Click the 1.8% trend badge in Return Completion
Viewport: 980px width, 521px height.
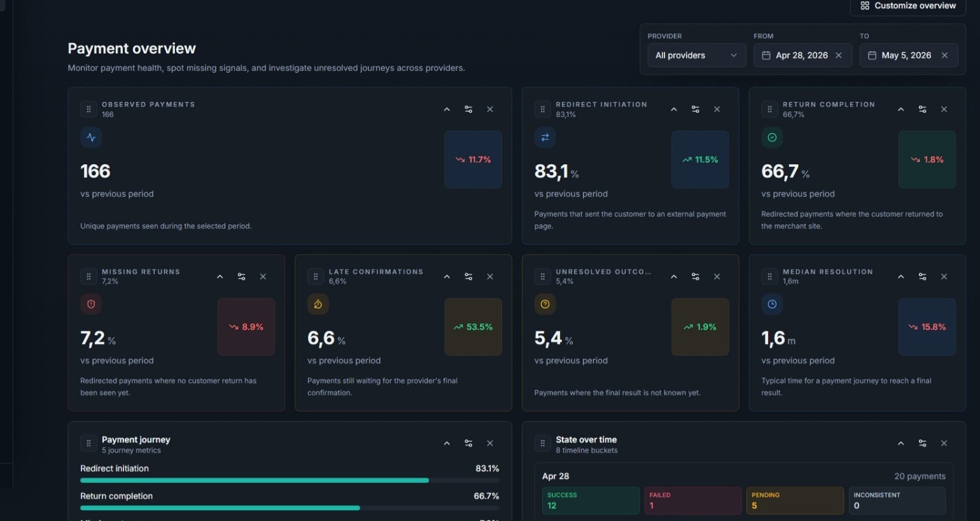coord(927,159)
